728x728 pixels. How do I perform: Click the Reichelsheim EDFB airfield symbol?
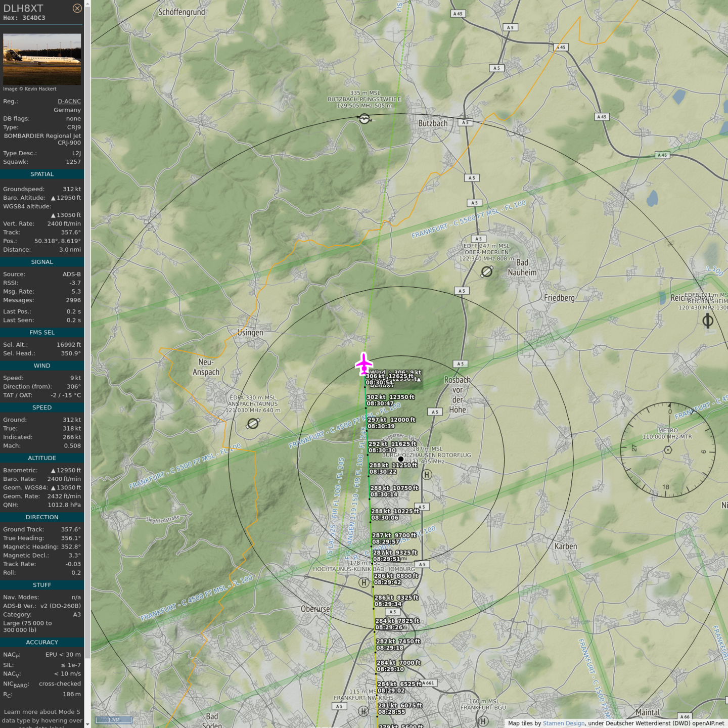pyautogui.click(x=708, y=321)
